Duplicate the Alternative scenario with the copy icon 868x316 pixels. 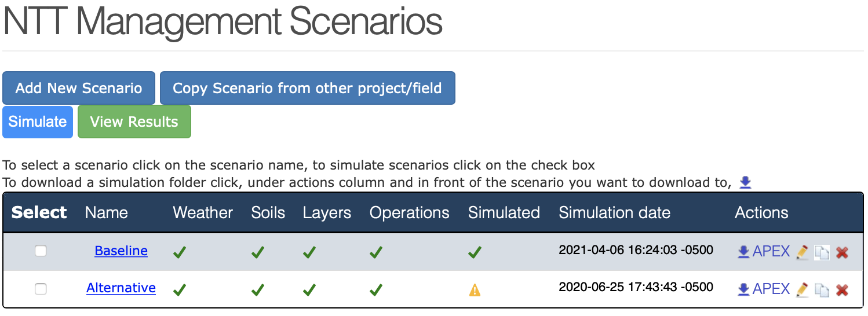(x=822, y=289)
